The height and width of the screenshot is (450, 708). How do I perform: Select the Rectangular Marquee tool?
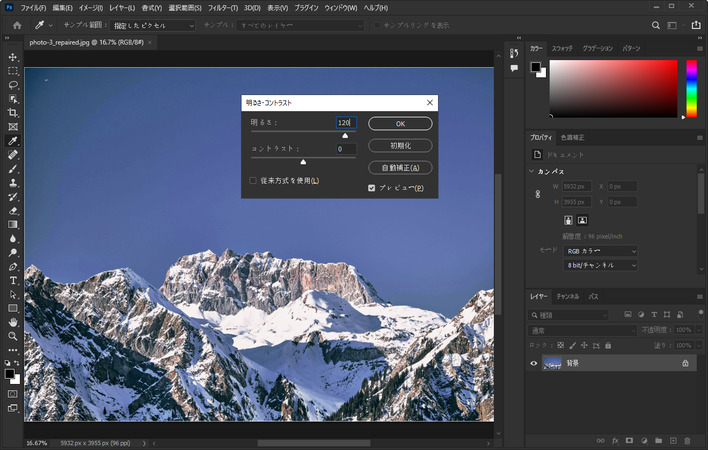[13, 71]
